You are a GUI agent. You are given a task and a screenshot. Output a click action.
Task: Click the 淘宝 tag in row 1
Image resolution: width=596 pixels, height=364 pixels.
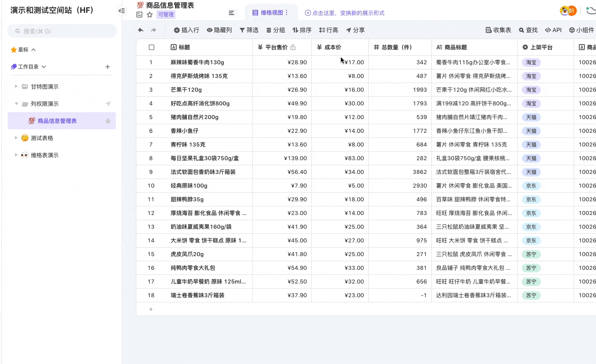531,63
